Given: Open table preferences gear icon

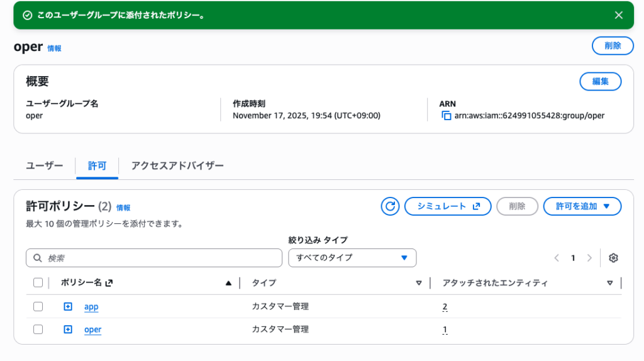Looking at the screenshot, I should coord(614,258).
